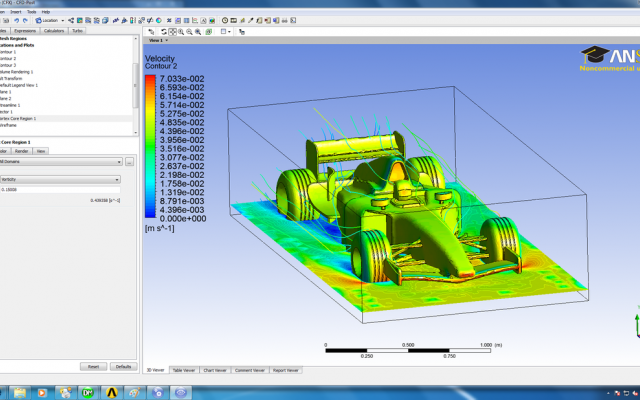Image resolution: width=640 pixels, height=400 pixels.
Task: Switch to the Calculators tab
Action: click(54, 31)
